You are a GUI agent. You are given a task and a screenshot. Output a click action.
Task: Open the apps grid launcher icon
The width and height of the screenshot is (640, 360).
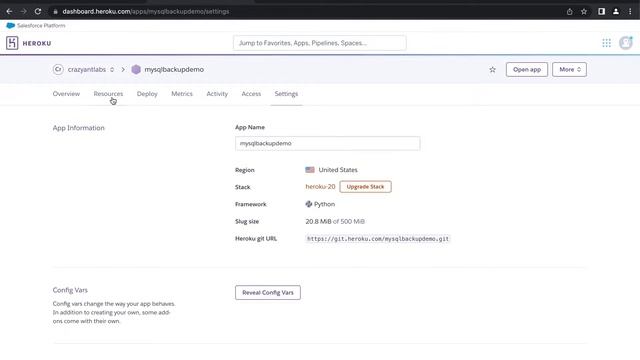[607, 43]
